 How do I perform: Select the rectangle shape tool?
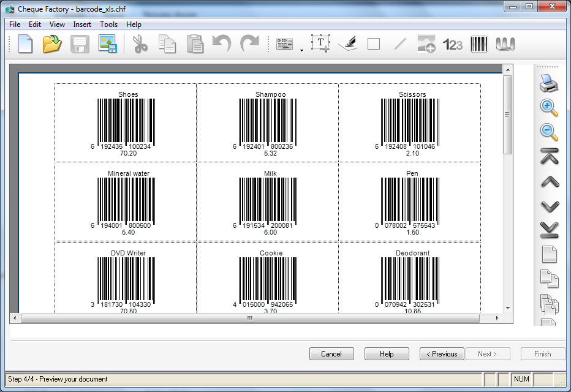374,44
